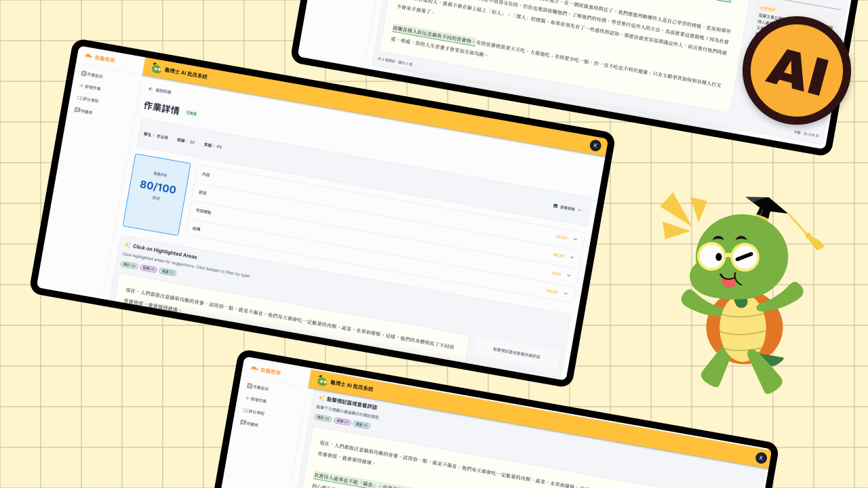Open 作業批改 in the middle tablet sidebar
Screen dimensions: 868x488
click(94, 75)
